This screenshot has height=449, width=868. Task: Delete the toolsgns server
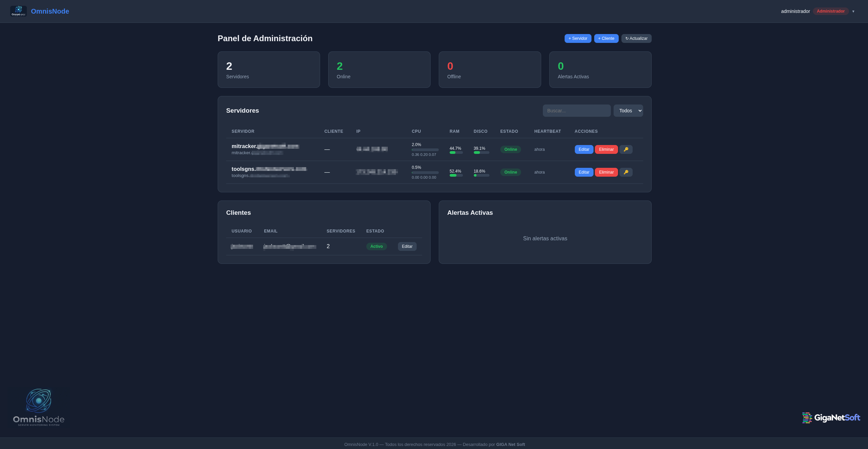(606, 172)
